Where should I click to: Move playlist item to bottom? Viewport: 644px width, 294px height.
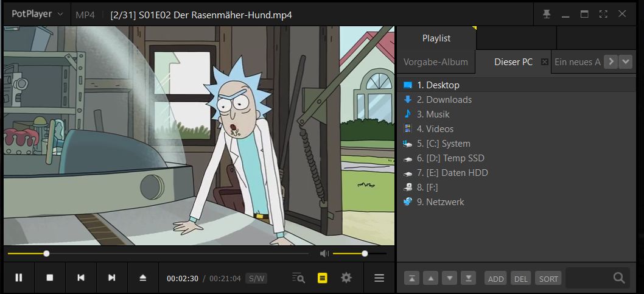468,278
